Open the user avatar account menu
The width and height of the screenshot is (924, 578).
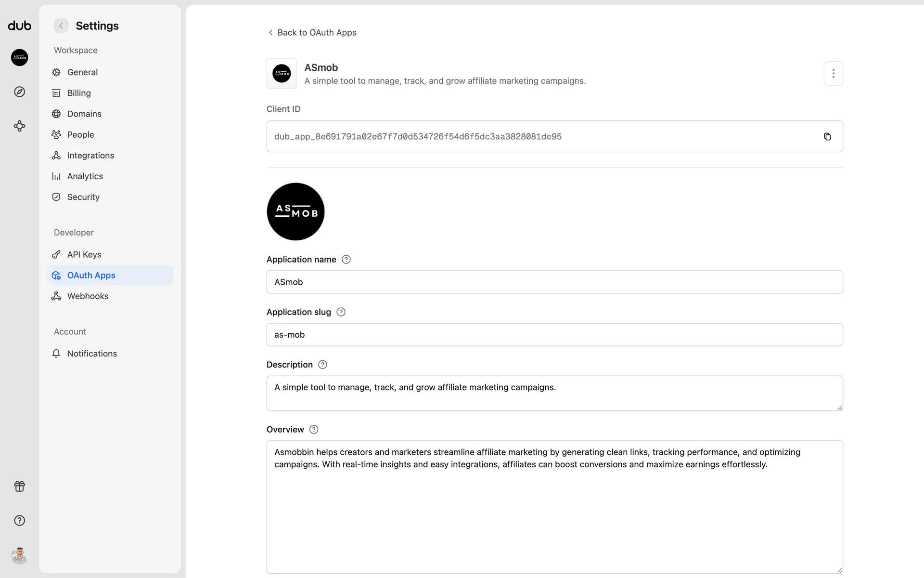19,555
